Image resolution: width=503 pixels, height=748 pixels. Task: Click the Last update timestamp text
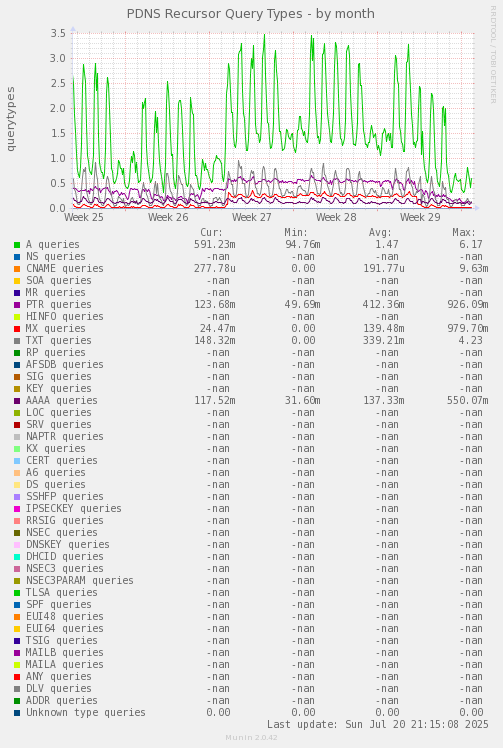coord(378,725)
